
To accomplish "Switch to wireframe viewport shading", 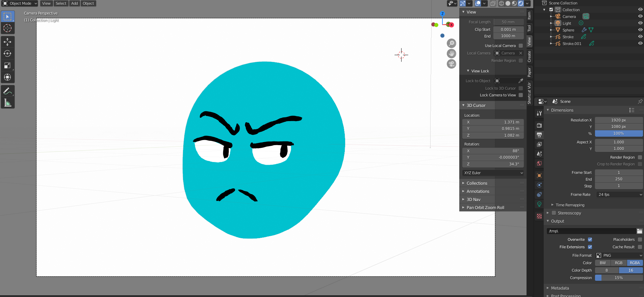I will tap(501, 3).
